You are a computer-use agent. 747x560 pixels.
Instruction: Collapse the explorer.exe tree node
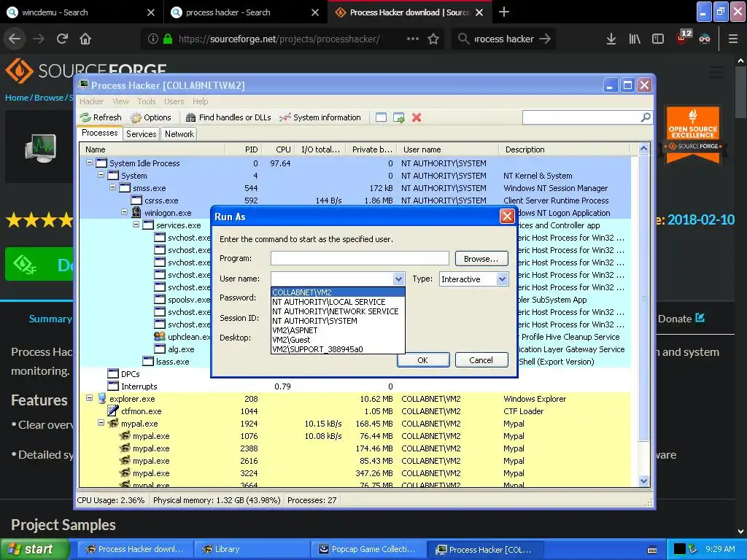click(89, 397)
